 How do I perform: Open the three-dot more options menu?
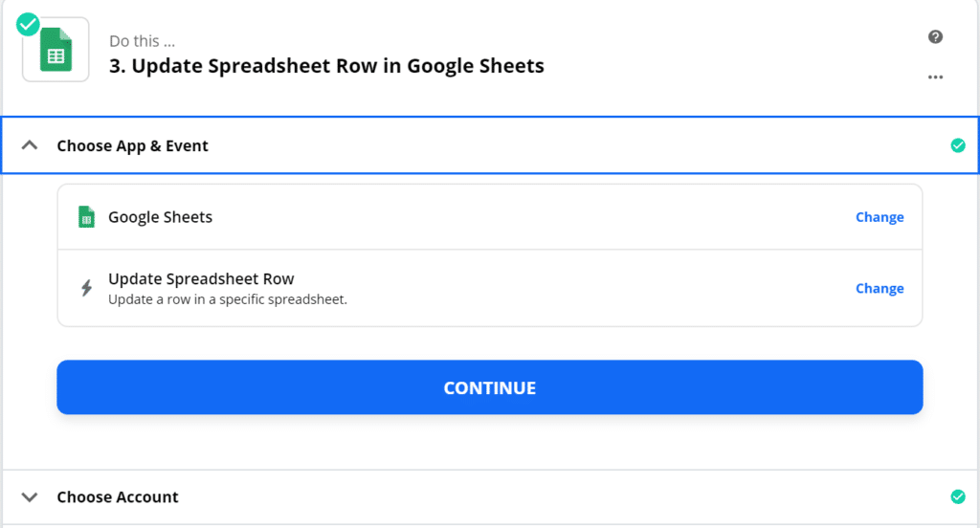[936, 77]
